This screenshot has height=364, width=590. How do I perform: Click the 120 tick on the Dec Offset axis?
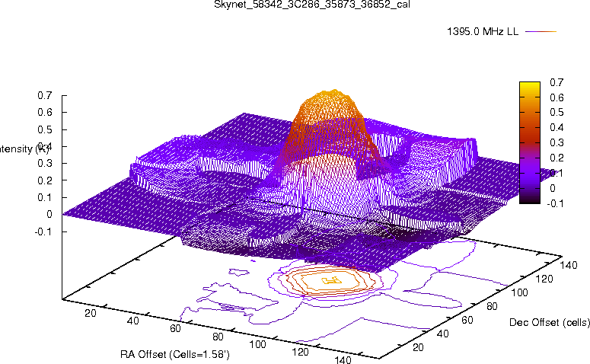click(544, 279)
